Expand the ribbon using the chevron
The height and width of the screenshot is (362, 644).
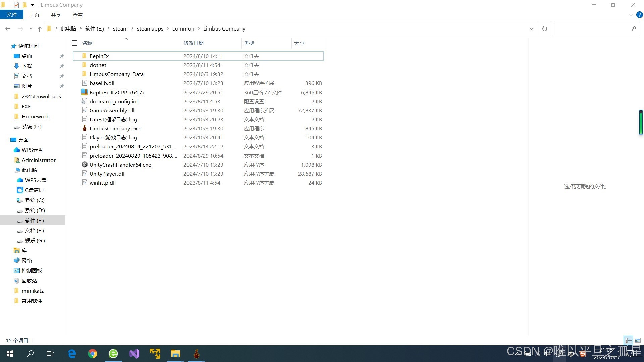pos(631,15)
